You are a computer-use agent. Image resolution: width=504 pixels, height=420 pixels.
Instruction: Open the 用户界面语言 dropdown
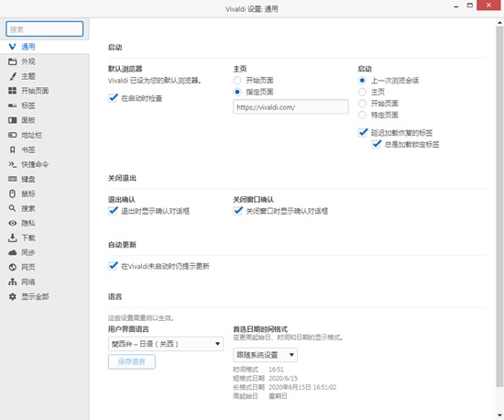click(x=166, y=344)
